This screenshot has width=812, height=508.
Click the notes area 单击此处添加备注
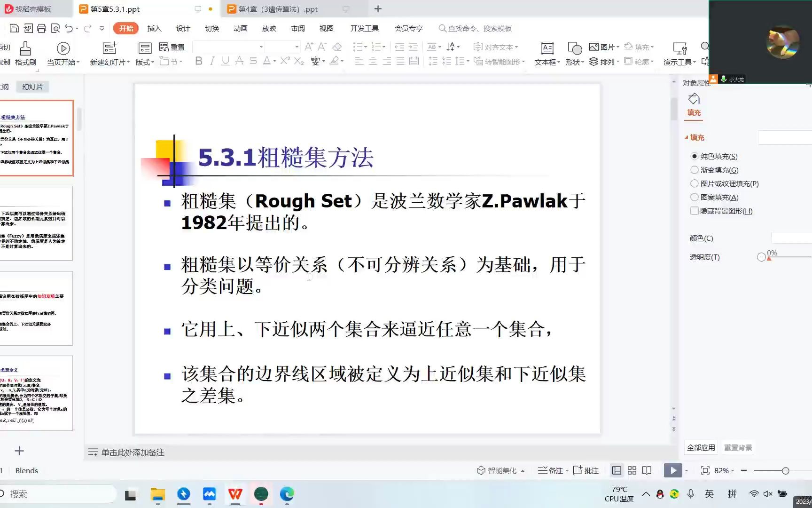pyautogui.click(x=133, y=452)
